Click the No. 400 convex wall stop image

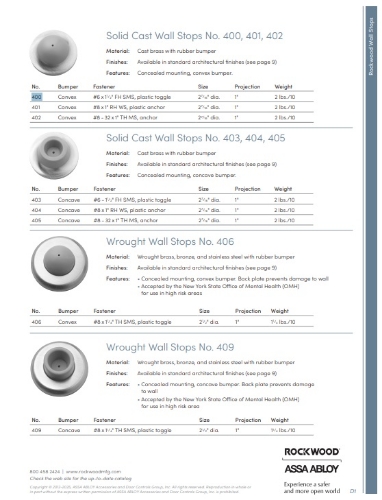point(53,53)
